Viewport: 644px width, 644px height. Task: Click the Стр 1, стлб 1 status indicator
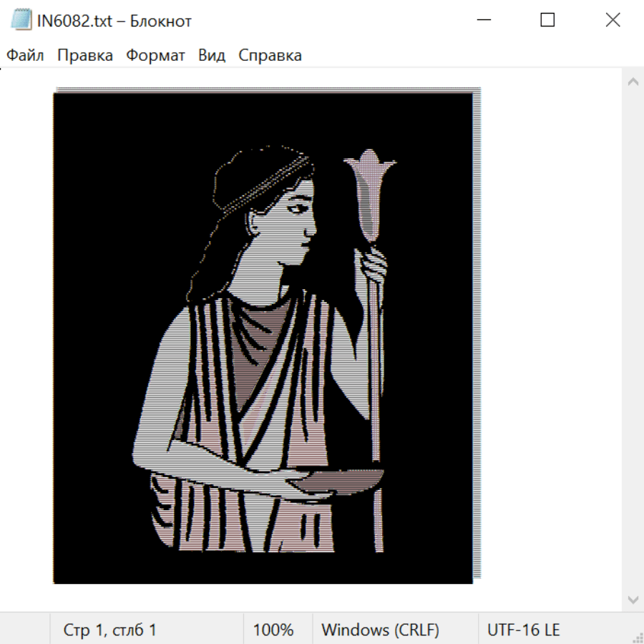[110, 630]
